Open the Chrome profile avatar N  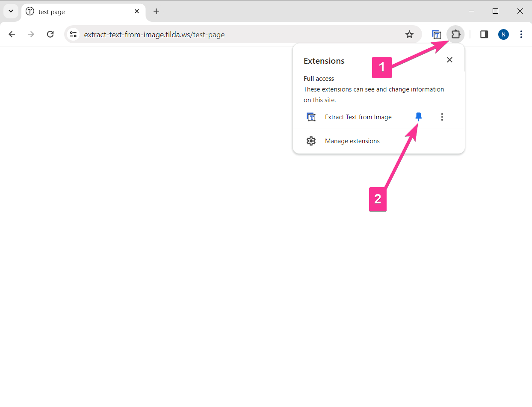(503, 35)
